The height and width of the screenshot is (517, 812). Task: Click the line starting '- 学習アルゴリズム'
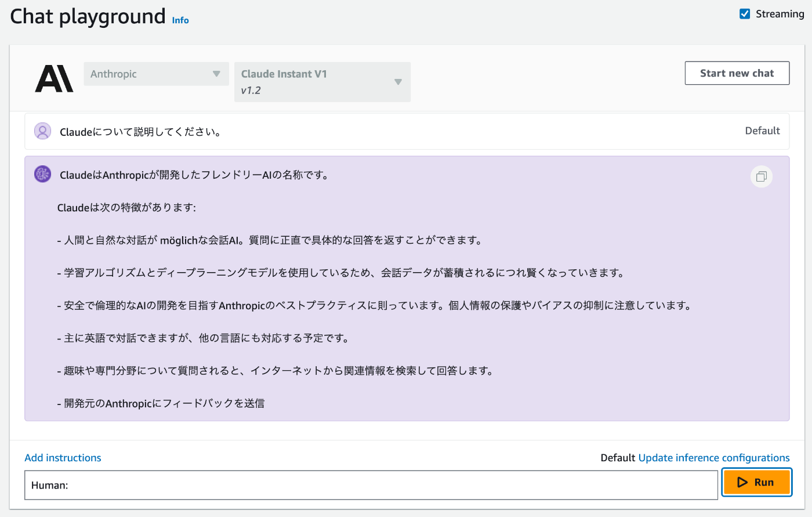coord(340,273)
